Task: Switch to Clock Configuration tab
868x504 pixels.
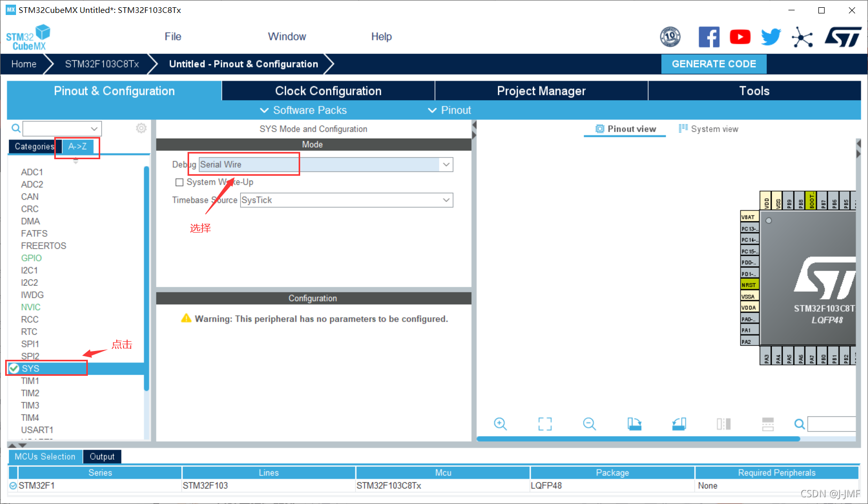Action: point(328,91)
